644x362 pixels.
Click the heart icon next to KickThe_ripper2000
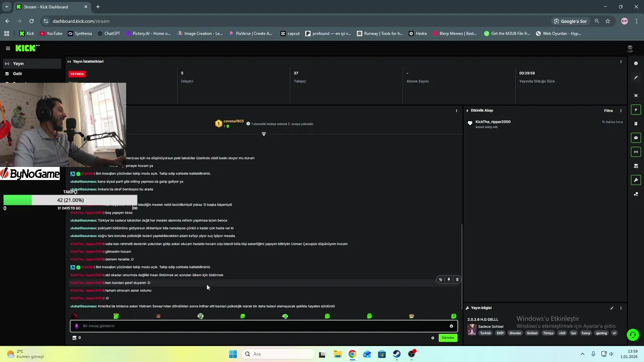click(470, 123)
